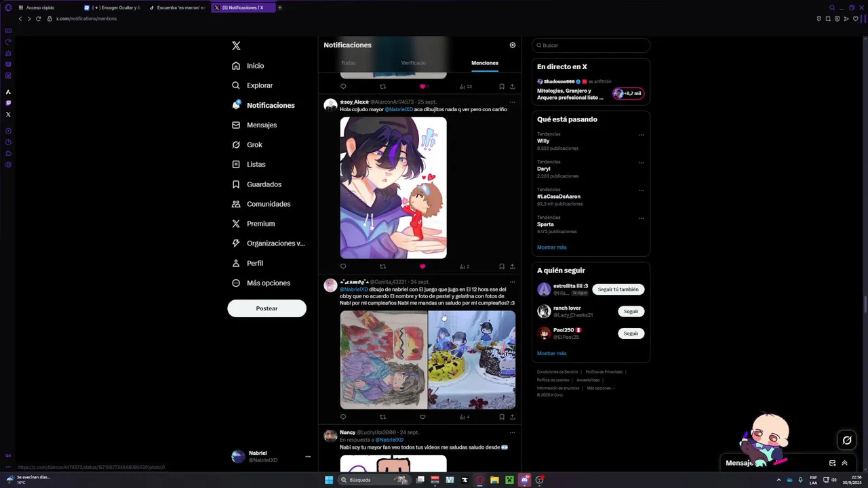Join the Shadoune666 live listener badge
The width and height of the screenshot is (868, 488).
click(628, 94)
